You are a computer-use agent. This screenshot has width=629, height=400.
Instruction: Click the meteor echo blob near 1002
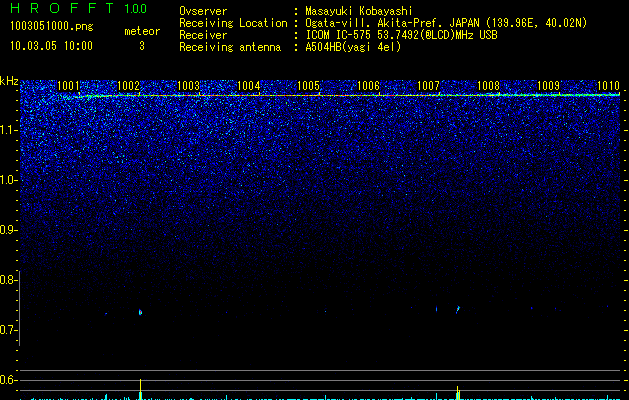click(x=140, y=312)
